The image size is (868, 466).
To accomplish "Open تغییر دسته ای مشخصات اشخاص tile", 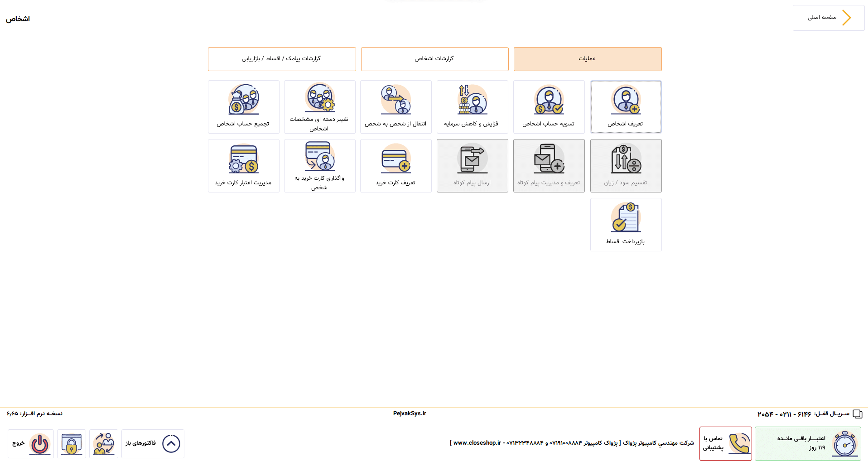I will pos(319,107).
